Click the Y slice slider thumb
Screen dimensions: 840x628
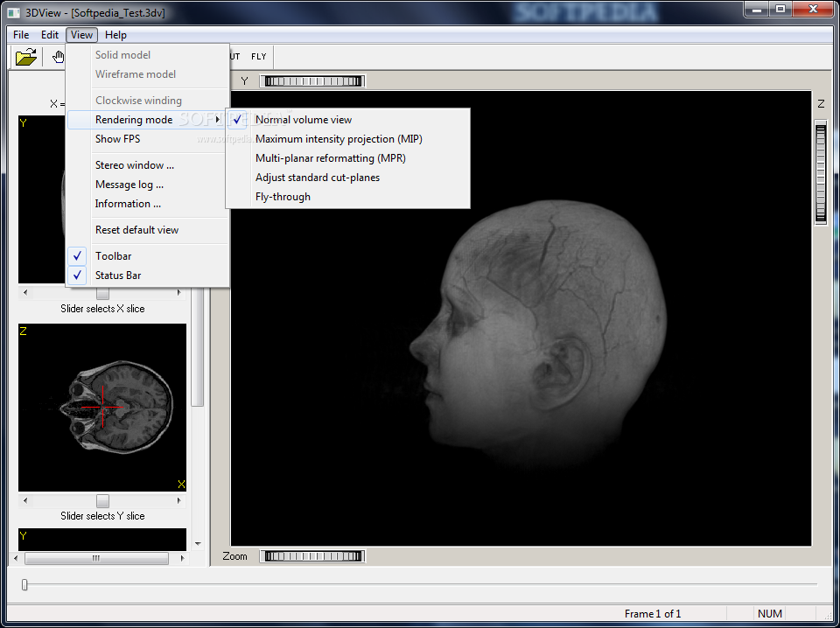pyautogui.click(x=102, y=500)
